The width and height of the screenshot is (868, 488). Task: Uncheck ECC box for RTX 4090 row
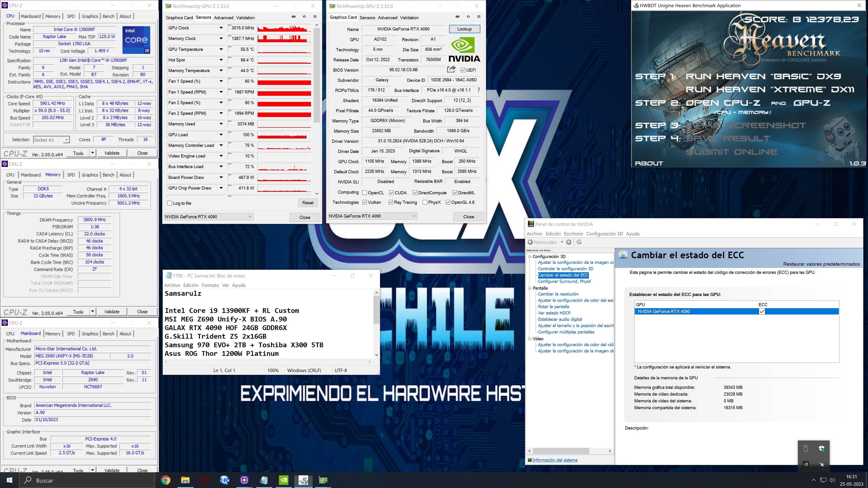762,311
